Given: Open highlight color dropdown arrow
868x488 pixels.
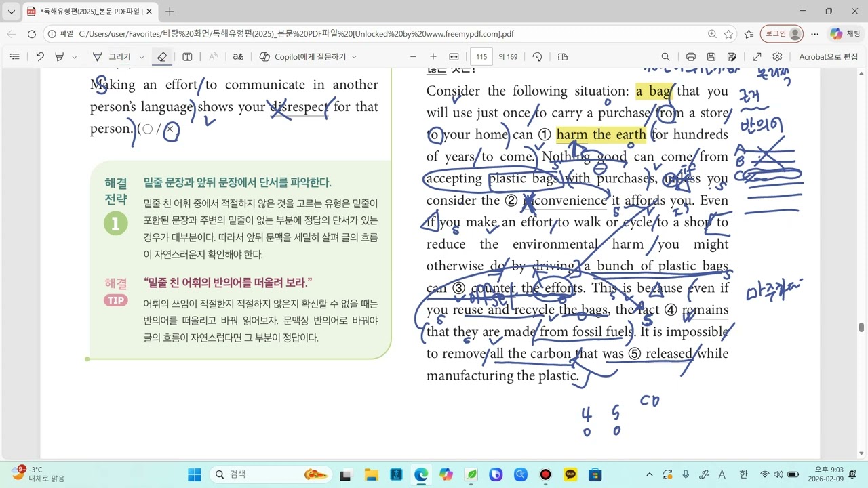Looking at the screenshot, I should click(74, 57).
